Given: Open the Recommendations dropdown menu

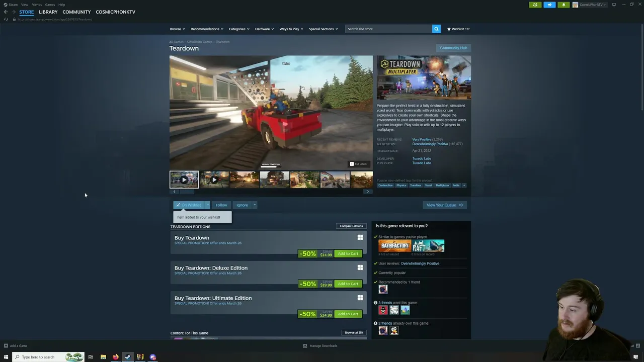Looking at the screenshot, I should tap(207, 29).
